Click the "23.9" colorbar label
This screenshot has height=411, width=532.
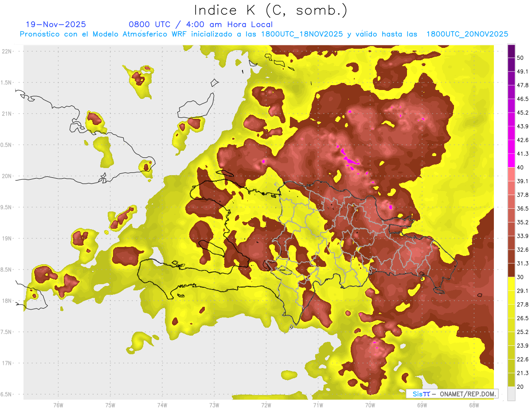click(523, 346)
